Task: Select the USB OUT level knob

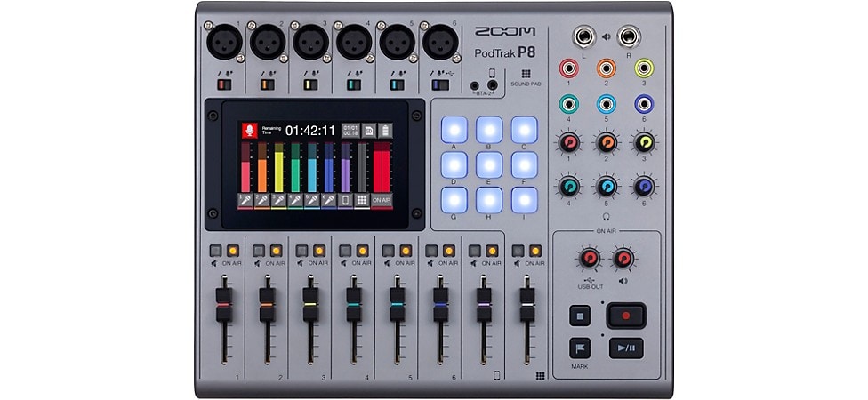Action: (x=590, y=259)
